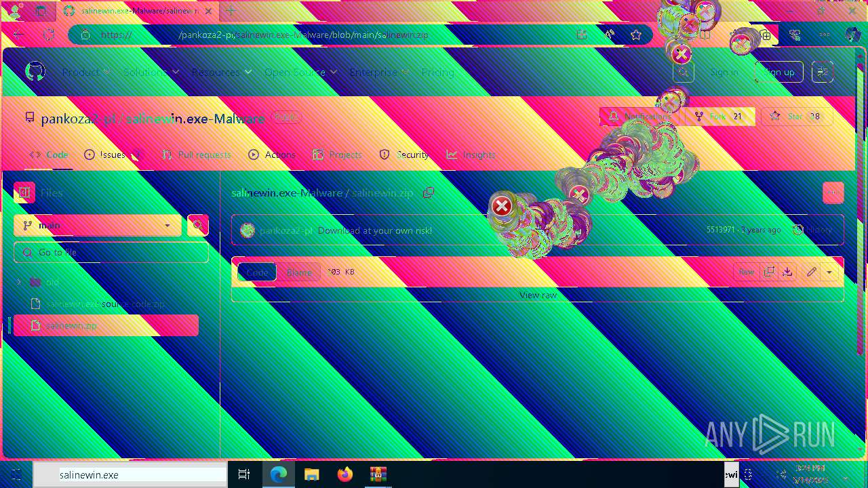Open the GitHub search magnifier icon
The image size is (868, 488).
pos(684,72)
